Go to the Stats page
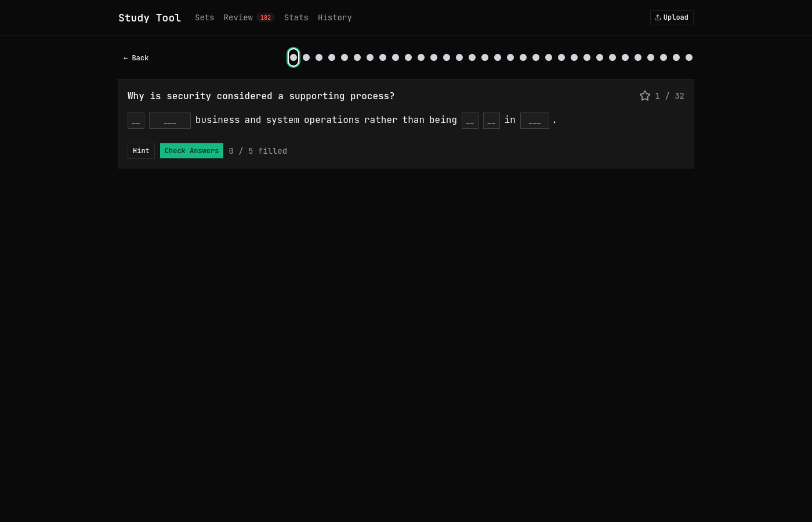The image size is (812, 522). point(296,17)
